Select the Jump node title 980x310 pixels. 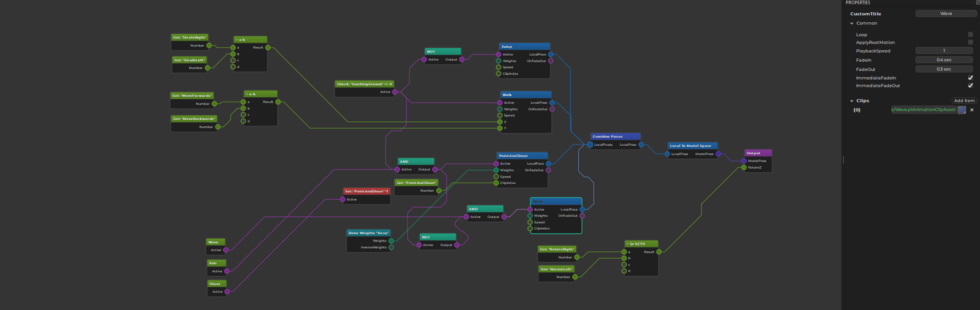(x=524, y=47)
